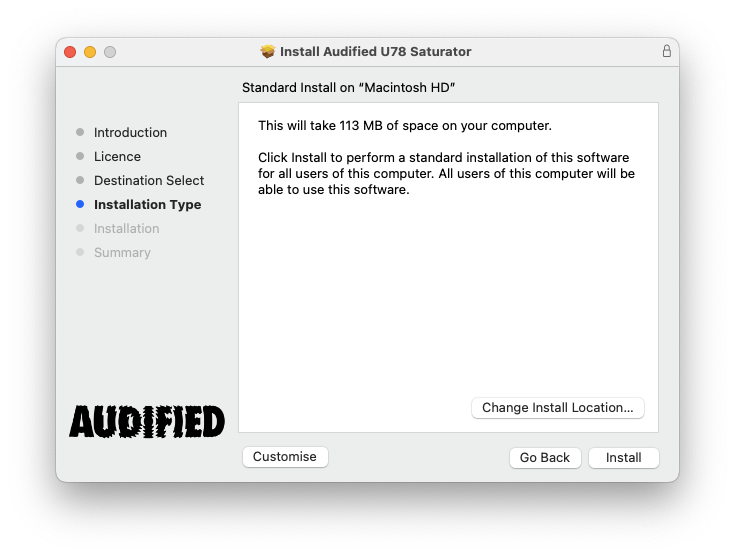Select the Licence step in the sidebar
Screen dimensions: 735x556
pyautogui.click(x=117, y=157)
